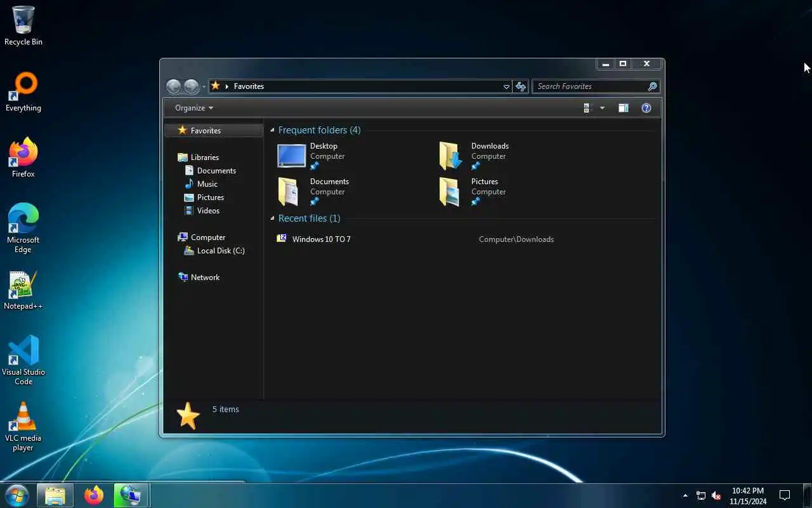Click the magnifier search icon

coord(652,86)
